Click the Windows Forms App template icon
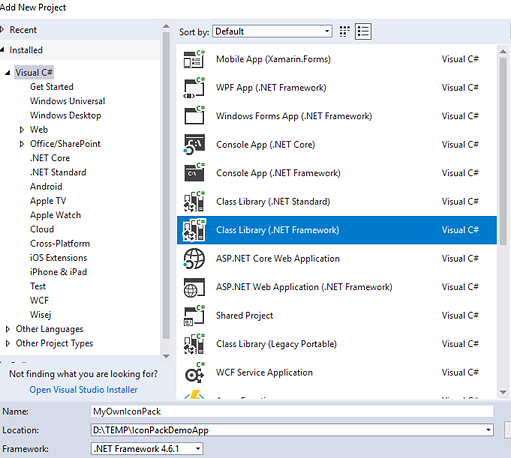The height and width of the screenshot is (458, 511). pos(194,116)
